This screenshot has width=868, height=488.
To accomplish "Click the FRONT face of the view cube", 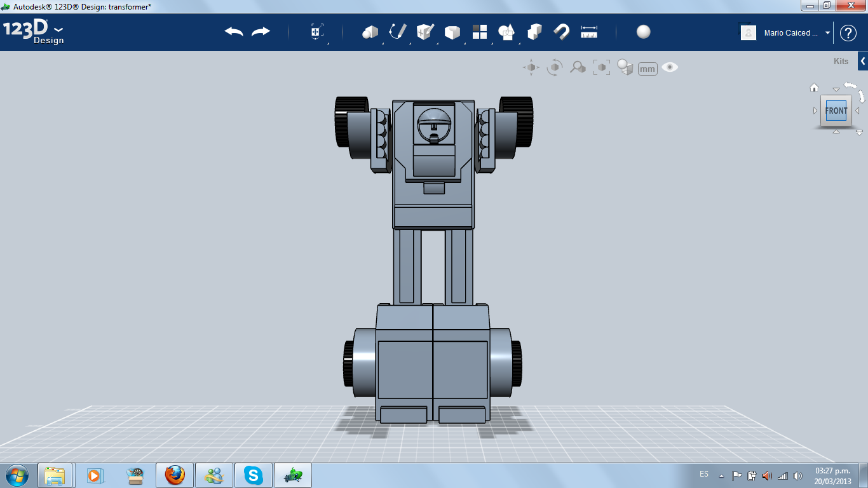I will point(836,111).
